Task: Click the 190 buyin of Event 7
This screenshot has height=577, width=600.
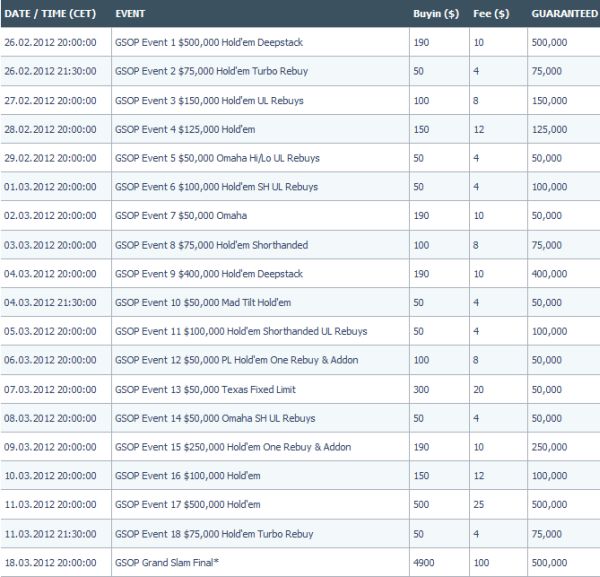Action: [421, 215]
